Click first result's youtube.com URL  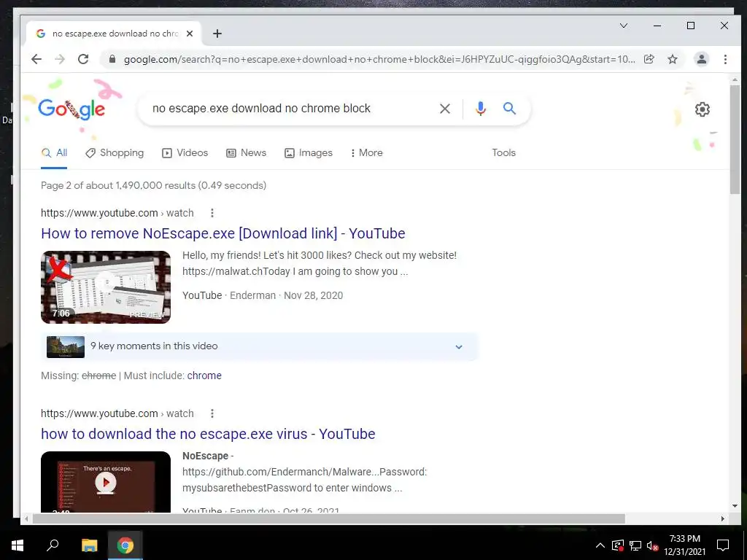coord(117,213)
